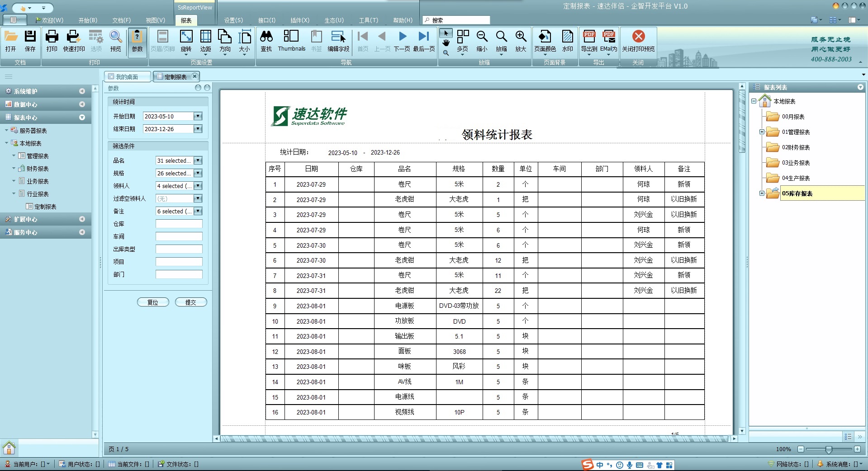Expand the 05库存报表 folder
Screen dimensions: 868x471
(762, 193)
